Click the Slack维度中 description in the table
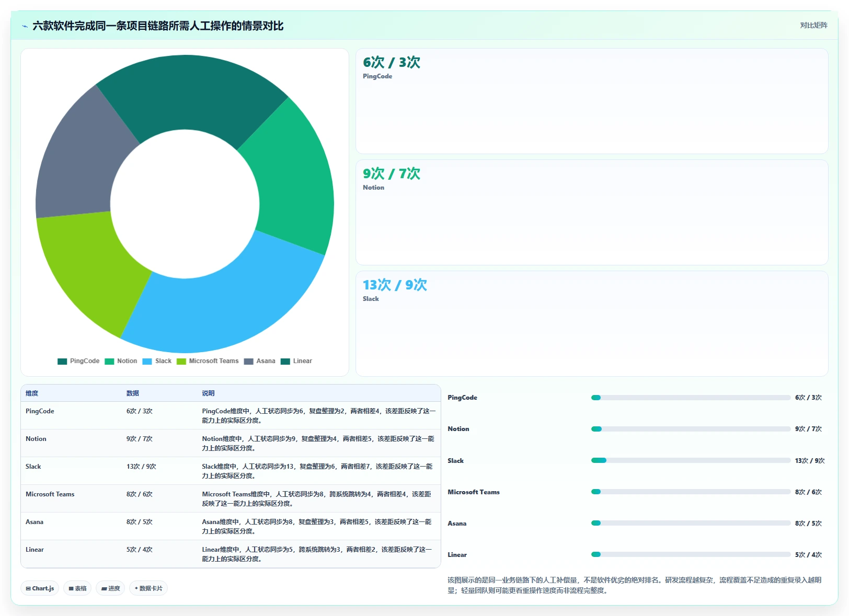 317,471
